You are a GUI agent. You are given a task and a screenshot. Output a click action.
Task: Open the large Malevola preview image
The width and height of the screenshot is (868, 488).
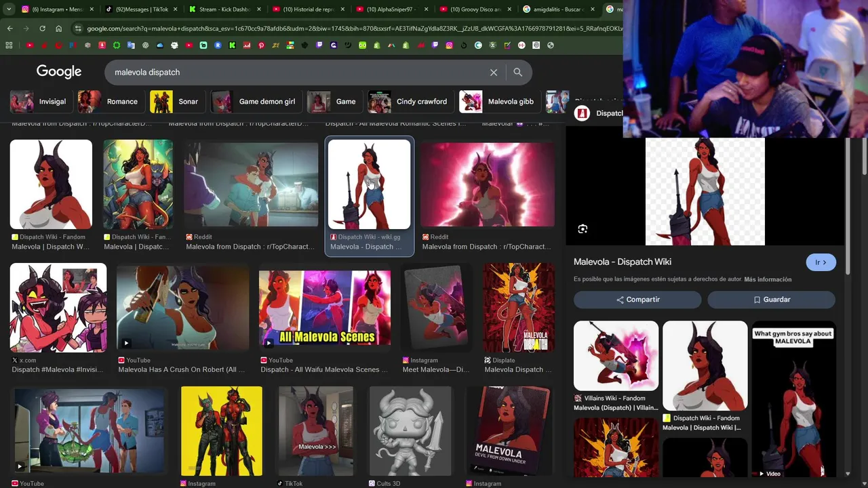pyautogui.click(x=705, y=192)
